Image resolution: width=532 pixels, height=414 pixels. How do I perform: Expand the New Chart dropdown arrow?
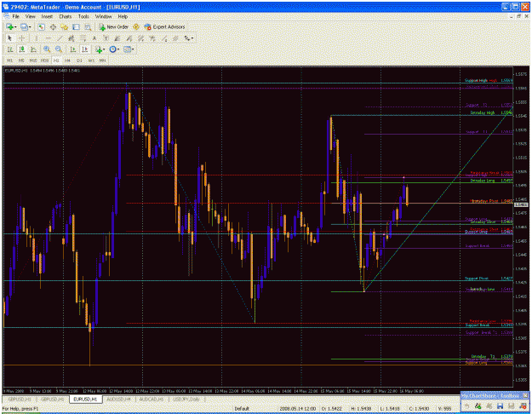pyautogui.click(x=15, y=27)
